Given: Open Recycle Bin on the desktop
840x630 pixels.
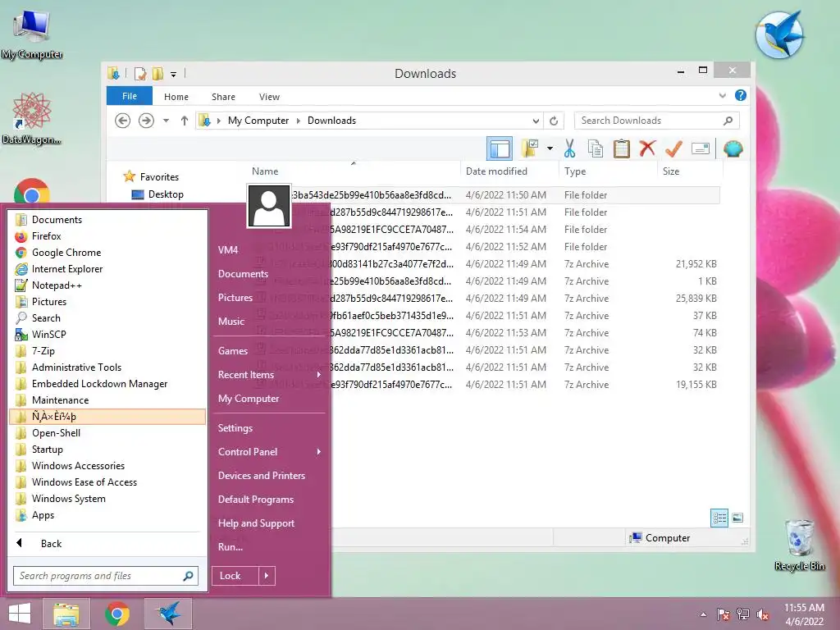Looking at the screenshot, I should point(799,545).
